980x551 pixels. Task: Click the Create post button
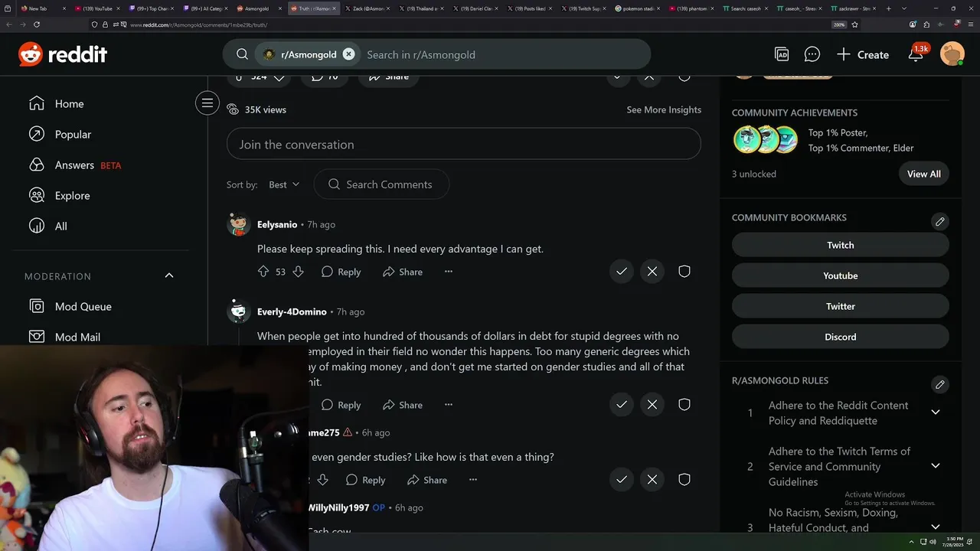(x=863, y=54)
